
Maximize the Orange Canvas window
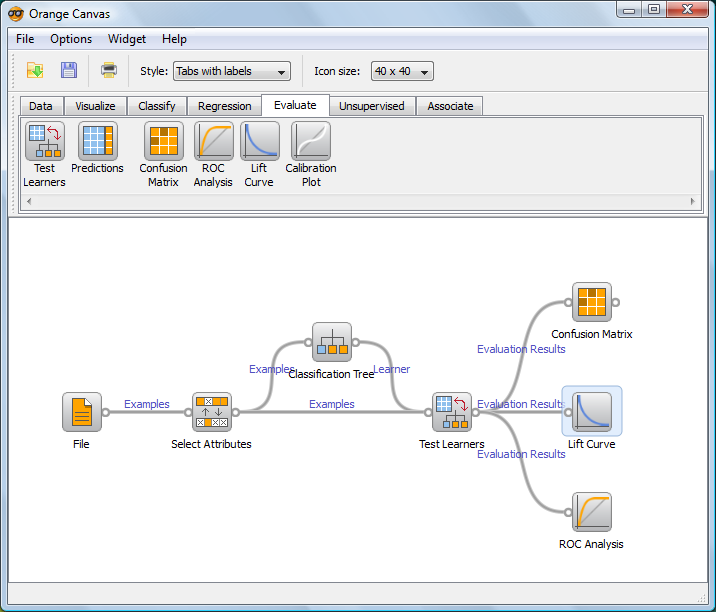click(654, 10)
